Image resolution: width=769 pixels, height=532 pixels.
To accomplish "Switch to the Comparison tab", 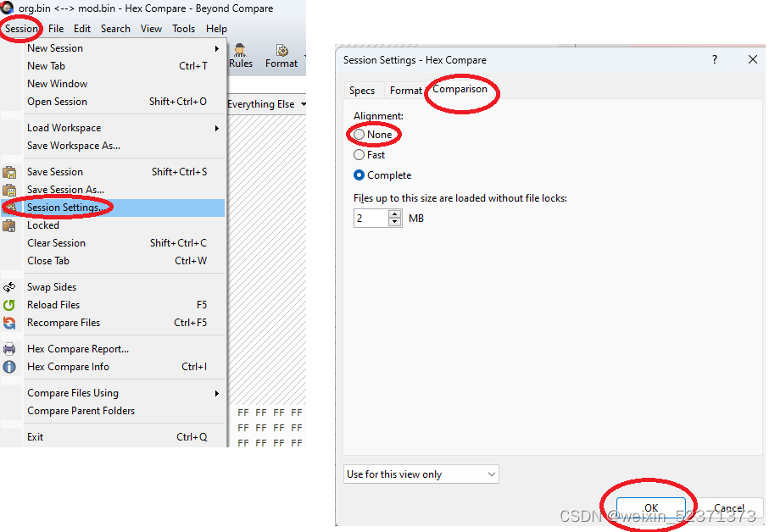I will 460,89.
